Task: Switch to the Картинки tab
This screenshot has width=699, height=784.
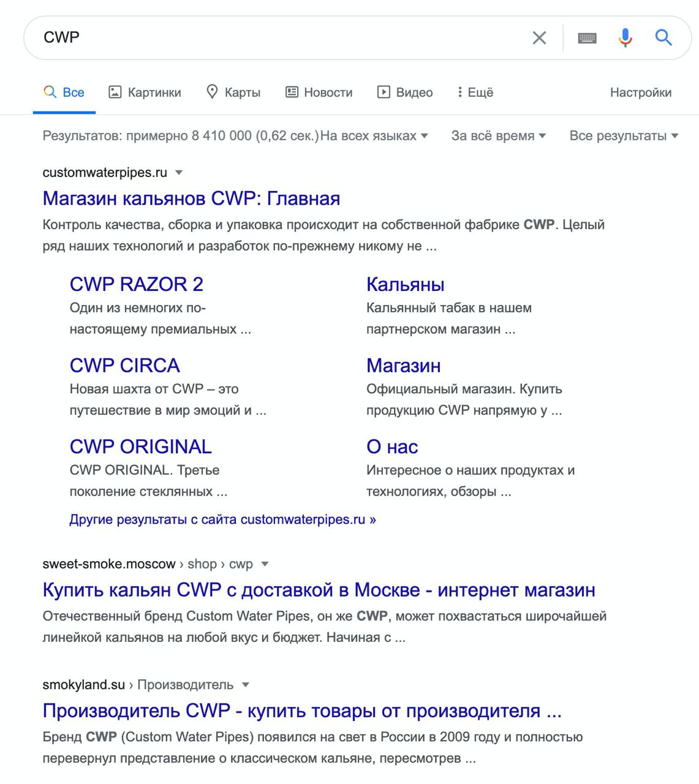Action: click(145, 92)
